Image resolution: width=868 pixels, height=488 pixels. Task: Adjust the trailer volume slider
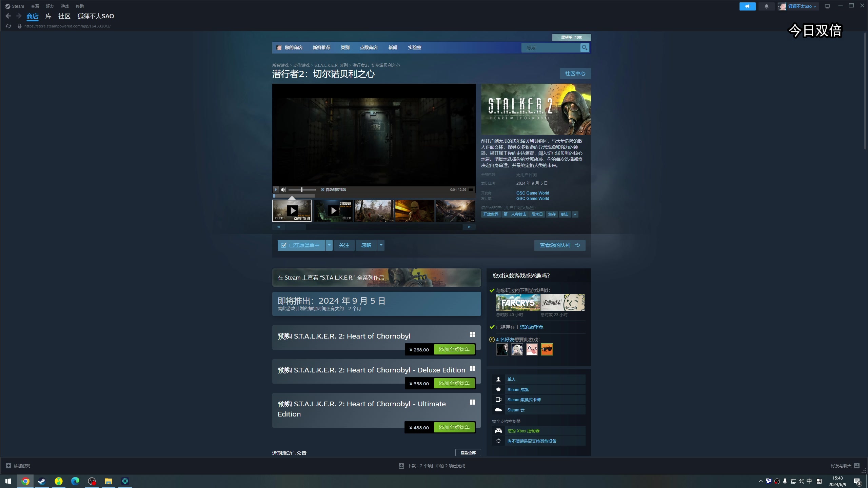tap(302, 190)
